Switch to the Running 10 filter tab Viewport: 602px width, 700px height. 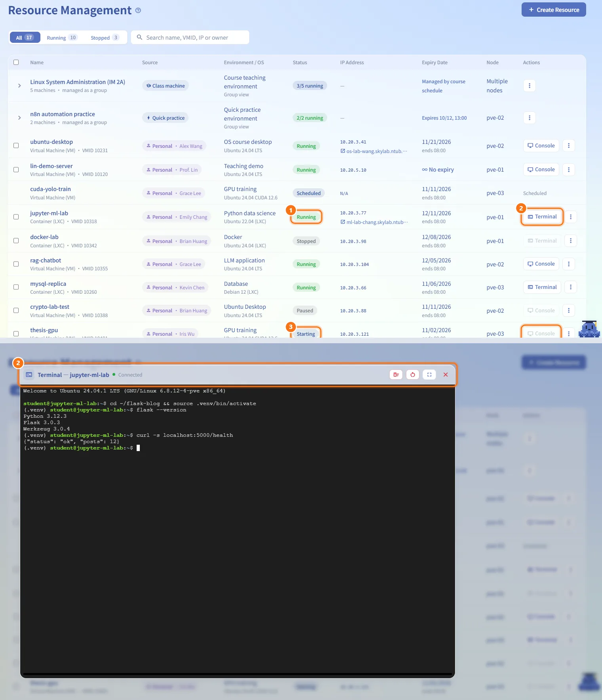coord(61,38)
